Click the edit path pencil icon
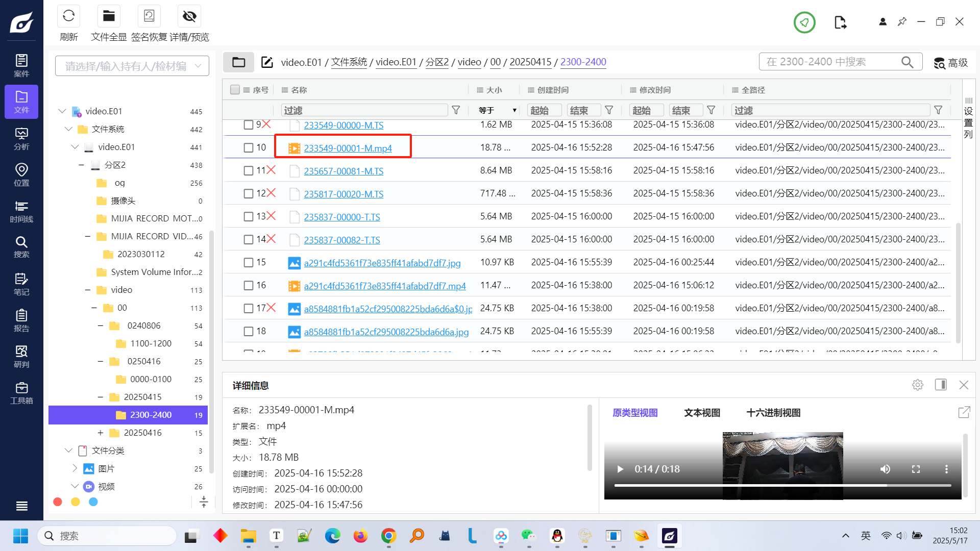This screenshot has height=551, width=980. click(267, 62)
